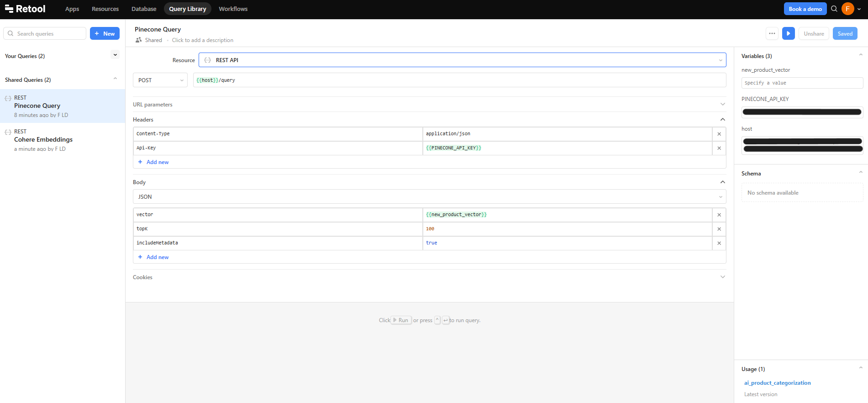This screenshot has height=403, width=868.
Task: Open the Database tab
Action: click(144, 9)
